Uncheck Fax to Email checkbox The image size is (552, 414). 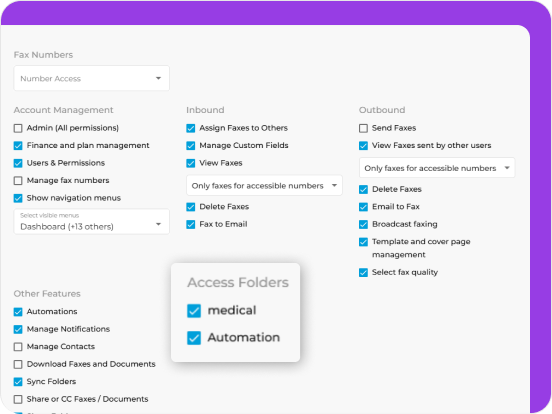tap(191, 224)
